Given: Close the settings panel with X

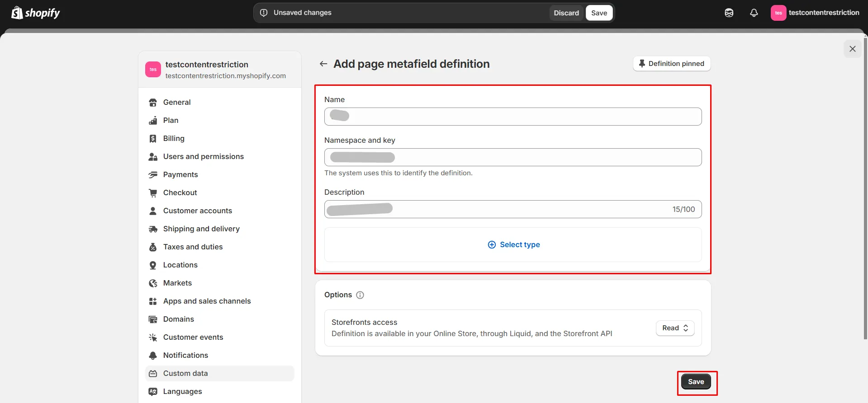Looking at the screenshot, I should pos(853,49).
